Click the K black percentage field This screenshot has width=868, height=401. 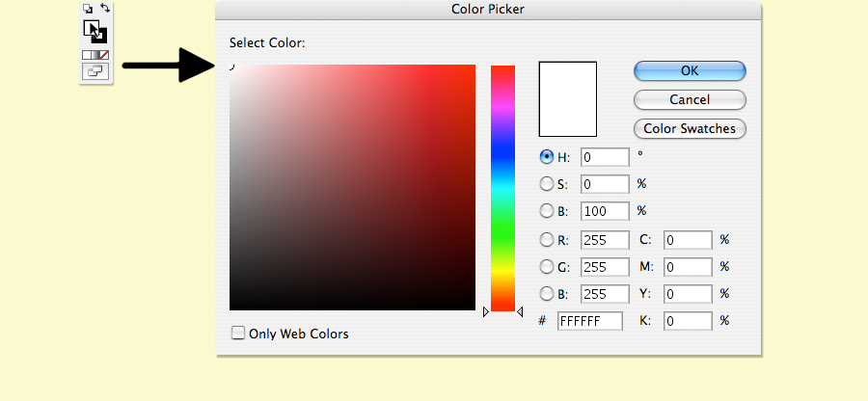[687, 321]
